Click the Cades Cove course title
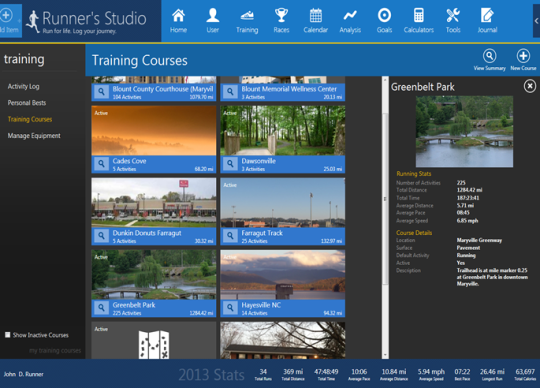The height and width of the screenshot is (388, 540). 129,161
